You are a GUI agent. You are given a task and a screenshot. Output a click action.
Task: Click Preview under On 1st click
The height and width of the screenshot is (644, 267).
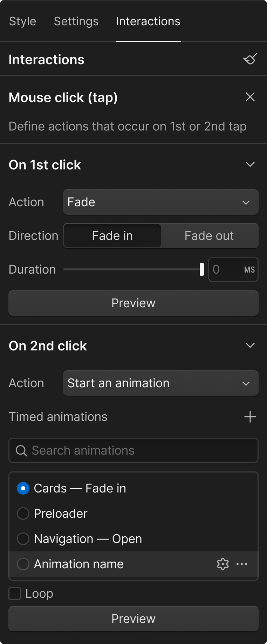133,303
